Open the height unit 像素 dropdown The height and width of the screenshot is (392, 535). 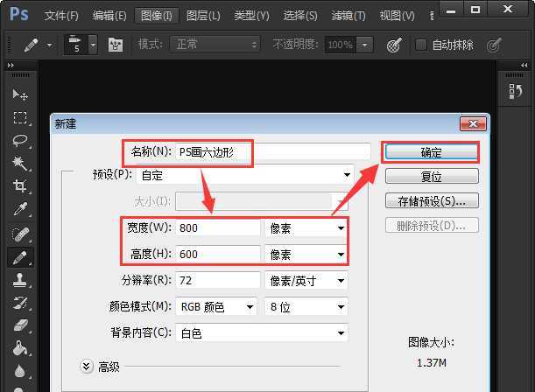pos(306,255)
